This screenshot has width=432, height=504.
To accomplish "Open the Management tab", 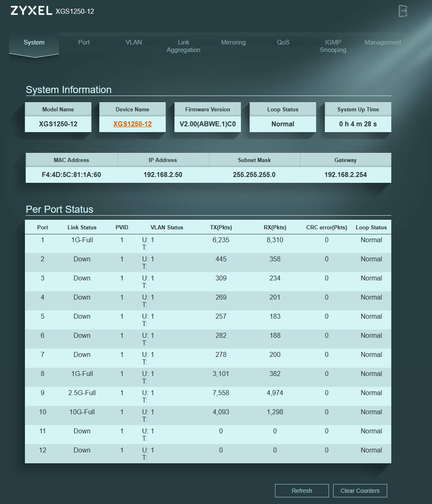I will tap(383, 42).
